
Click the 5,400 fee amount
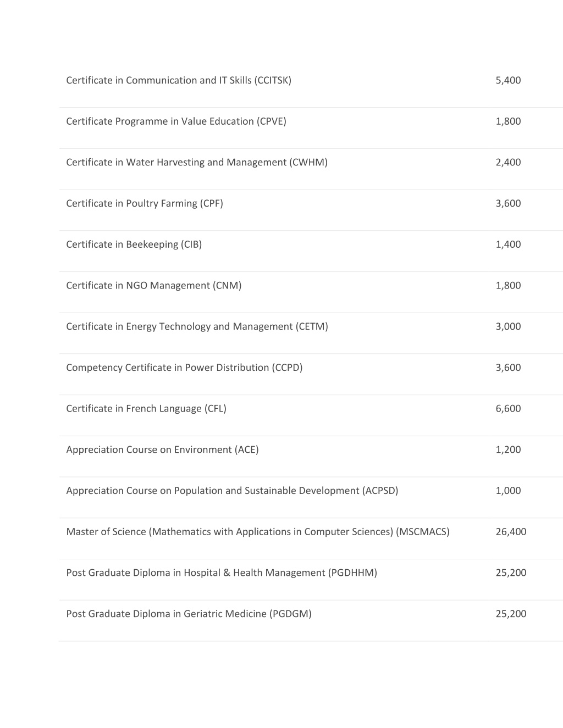coord(508,80)
